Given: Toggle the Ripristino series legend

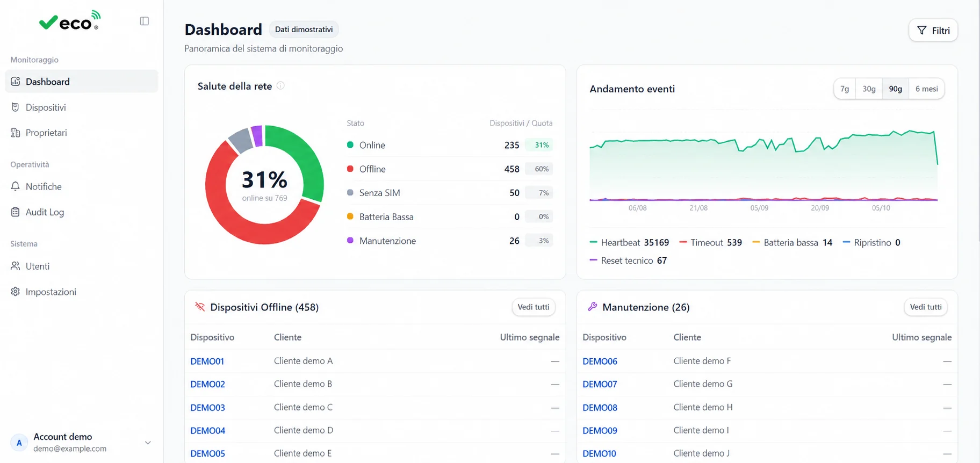Looking at the screenshot, I should (x=871, y=243).
